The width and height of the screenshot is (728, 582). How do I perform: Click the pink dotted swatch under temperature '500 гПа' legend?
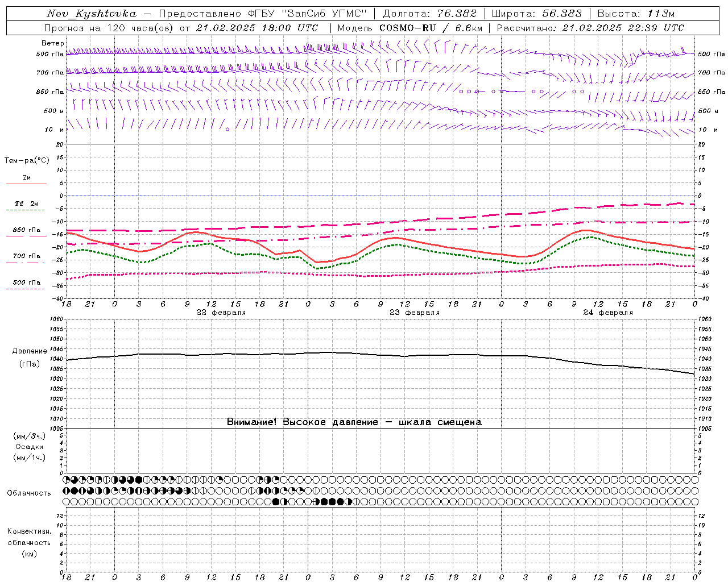pyautogui.click(x=26, y=289)
